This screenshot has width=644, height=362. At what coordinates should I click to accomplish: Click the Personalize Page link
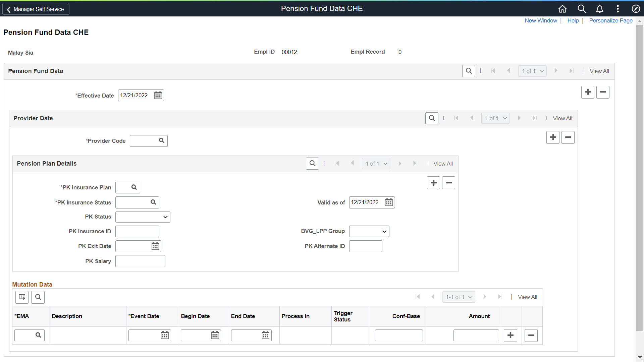click(x=610, y=20)
